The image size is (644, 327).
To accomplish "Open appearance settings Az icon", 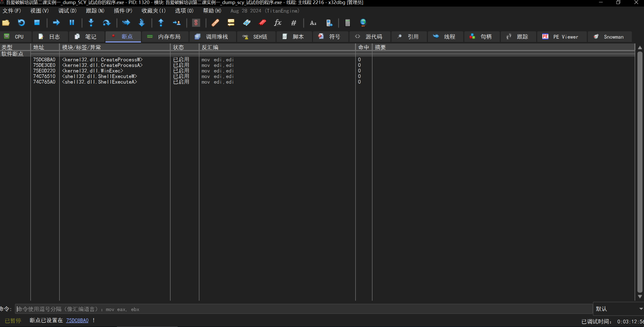I will pos(313,23).
